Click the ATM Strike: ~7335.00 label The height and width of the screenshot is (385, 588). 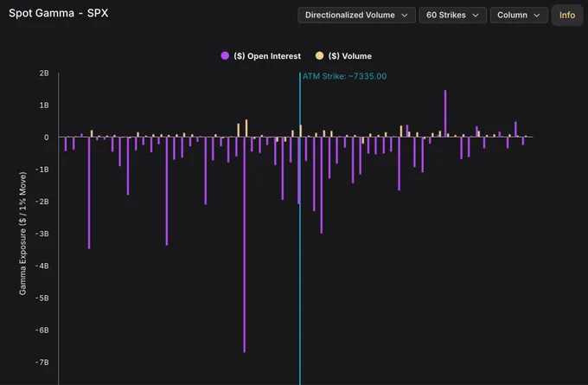tap(344, 76)
